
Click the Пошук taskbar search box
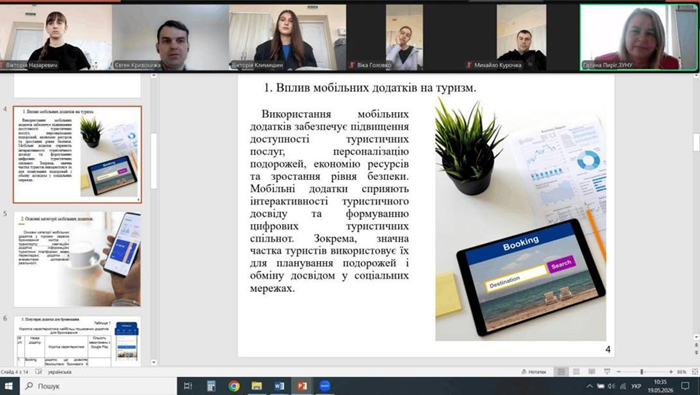click(x=98, y=386)
